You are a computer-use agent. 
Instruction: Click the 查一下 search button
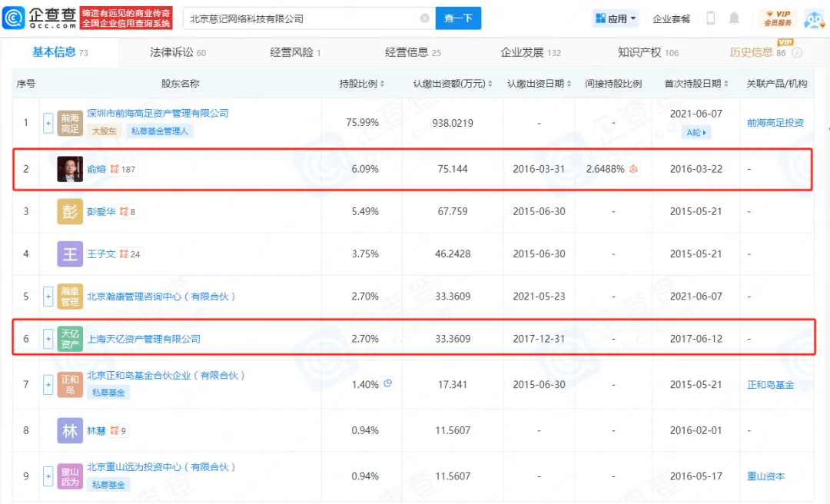click(458, 18)
